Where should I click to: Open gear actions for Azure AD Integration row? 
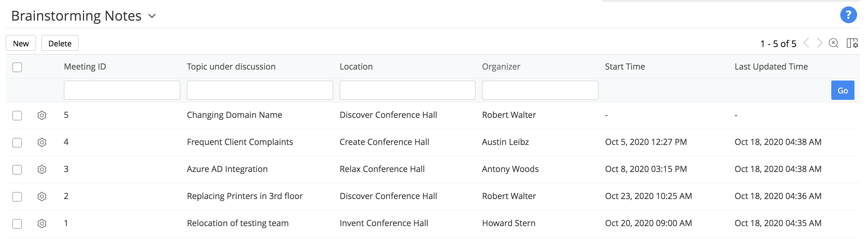[42, 169]
